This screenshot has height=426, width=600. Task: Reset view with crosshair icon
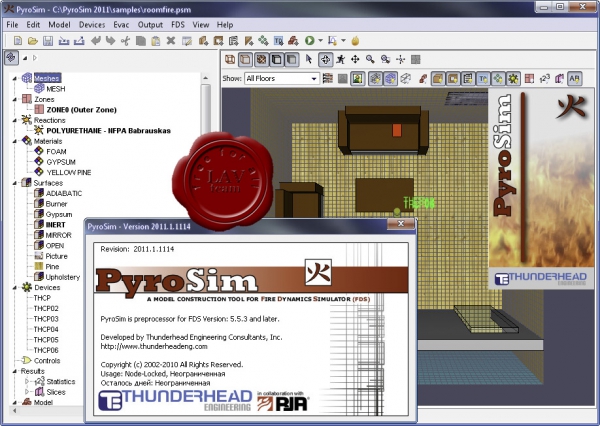[401, 59]
